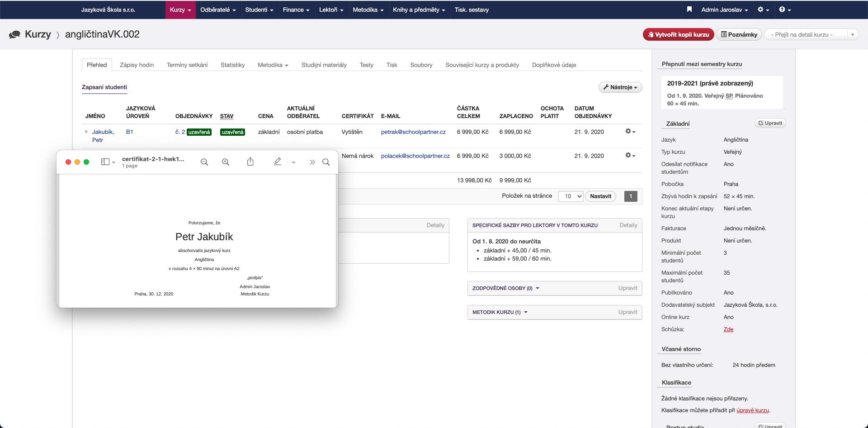
Task: Click petrak@schoolpartner.cz email link
Action: 413,132
